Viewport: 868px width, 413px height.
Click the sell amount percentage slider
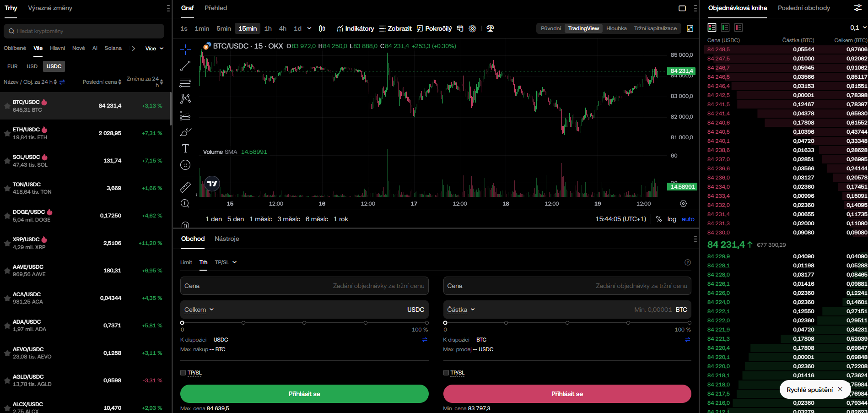567,323
